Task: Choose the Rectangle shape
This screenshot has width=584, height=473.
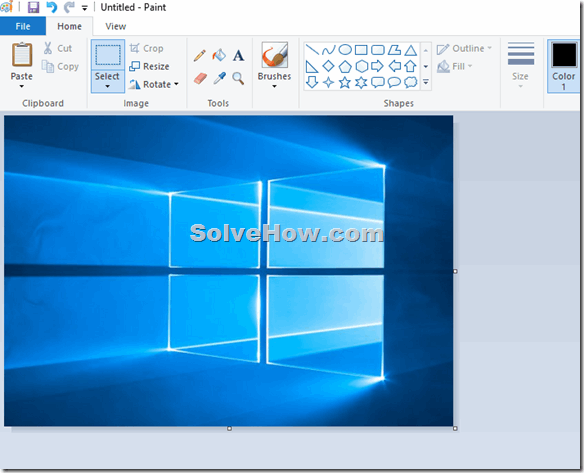Action: [361, 50]
